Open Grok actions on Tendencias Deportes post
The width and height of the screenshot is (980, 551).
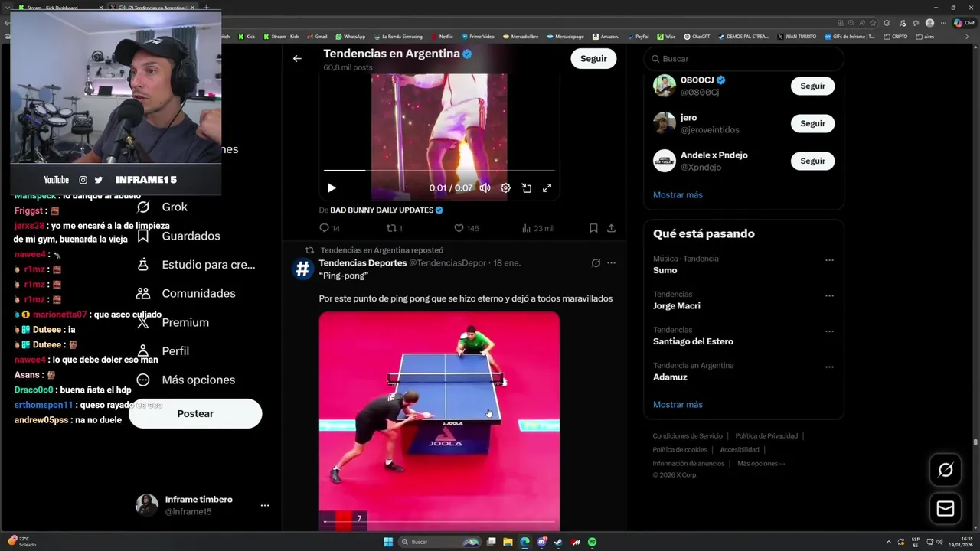tap(596, 262)
